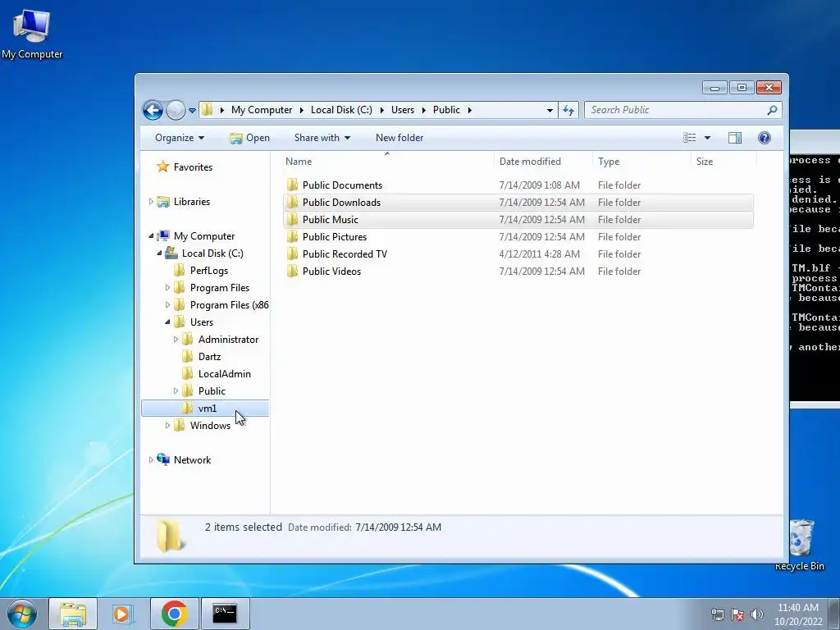Select the Public Recorded TV folder icon
Image resolution: width=840 pixels, height=630 pixels.
point(293,253)
